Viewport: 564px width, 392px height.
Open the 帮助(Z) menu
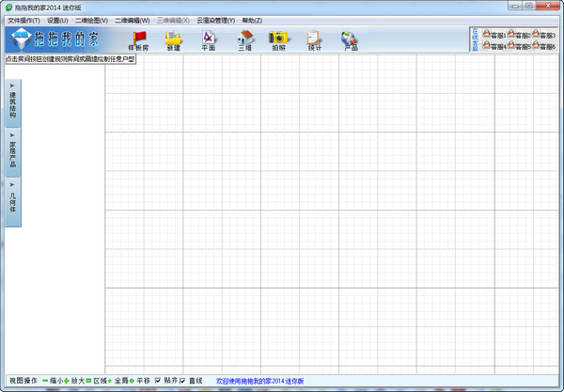click(252, 21)
